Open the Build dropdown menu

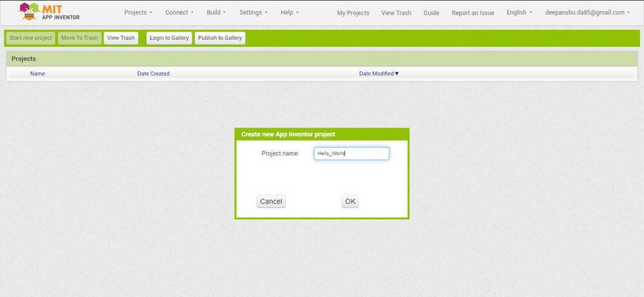(x=216, y=13)
